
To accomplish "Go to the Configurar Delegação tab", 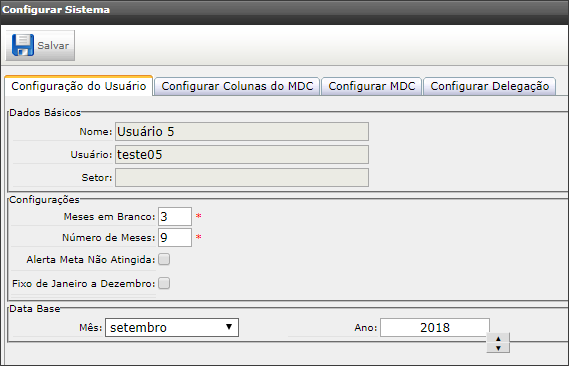I will tap(490, 86).
